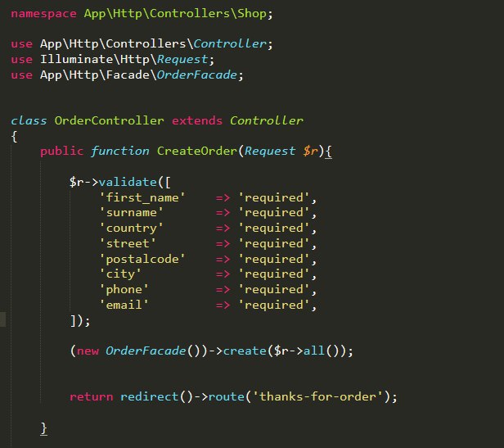
Task: Click the underlined closing brace of CreateOrder
Action: [43, 429]
